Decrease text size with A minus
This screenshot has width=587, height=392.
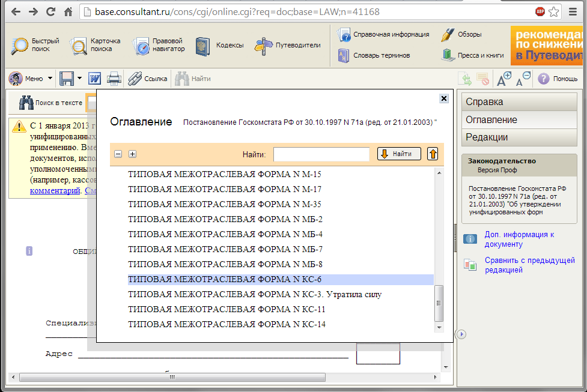(x=523, y=79)
